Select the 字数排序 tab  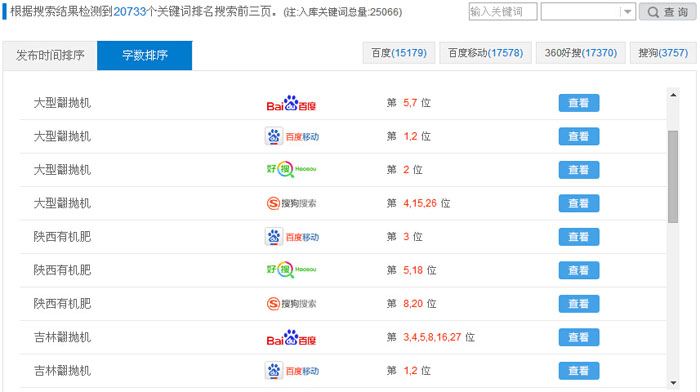[x=145, y=55]
